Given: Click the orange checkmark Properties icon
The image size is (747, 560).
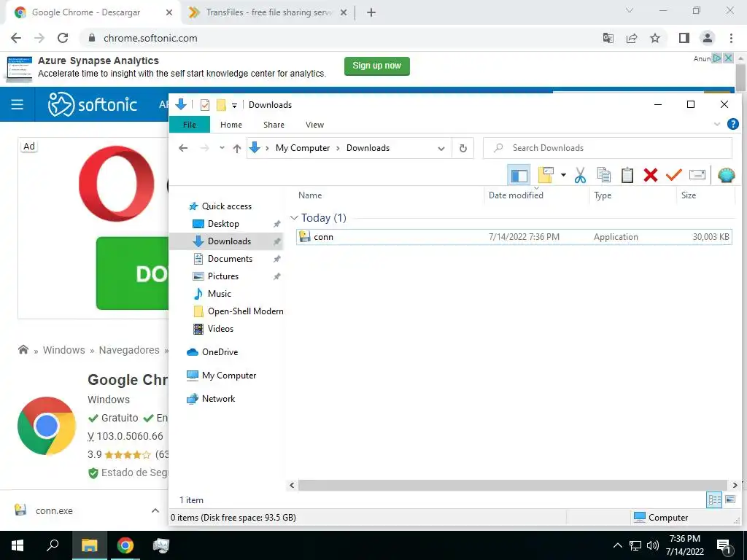Looking at the screenshot, I should click(673, 175).
